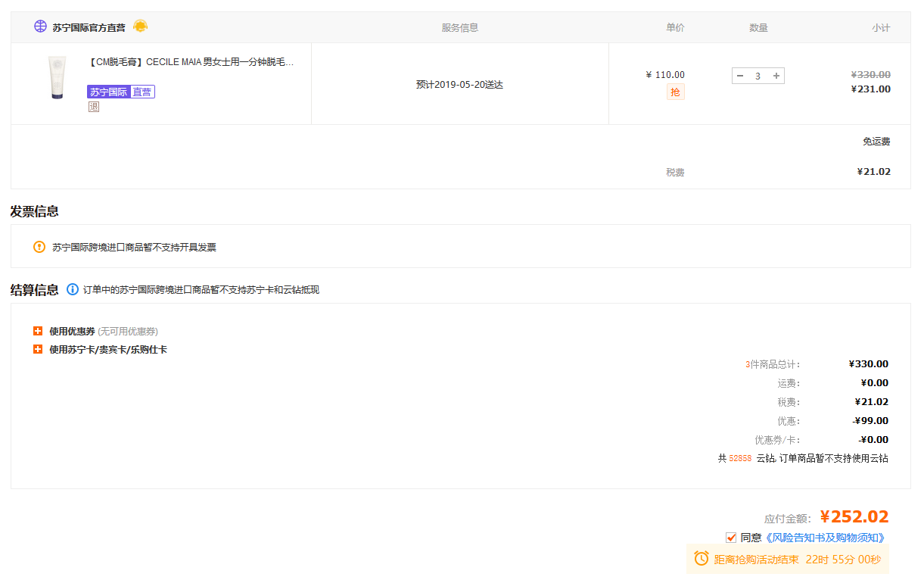Image resolution: width=924 pixels, height=580 pixels.
Task: Click the payable amount ¥252.02
Action: 854,517
